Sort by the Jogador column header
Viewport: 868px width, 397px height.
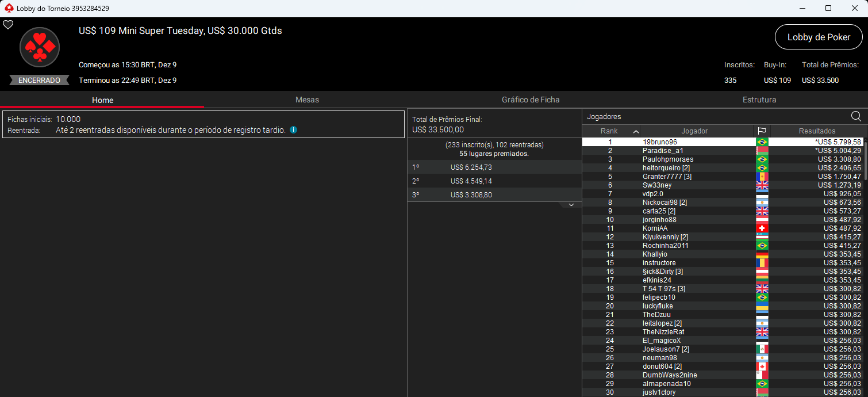tap(694, 131)
